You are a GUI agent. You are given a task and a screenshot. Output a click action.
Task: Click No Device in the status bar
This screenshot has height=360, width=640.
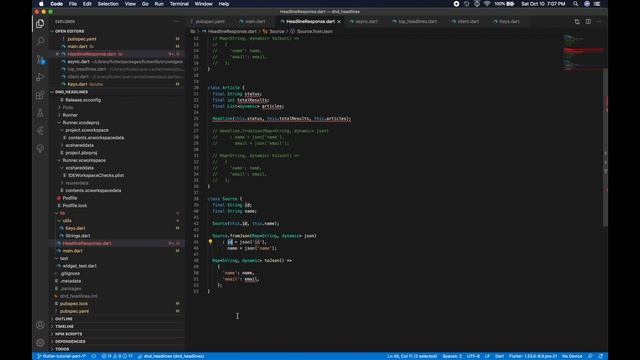click(572, 356)
